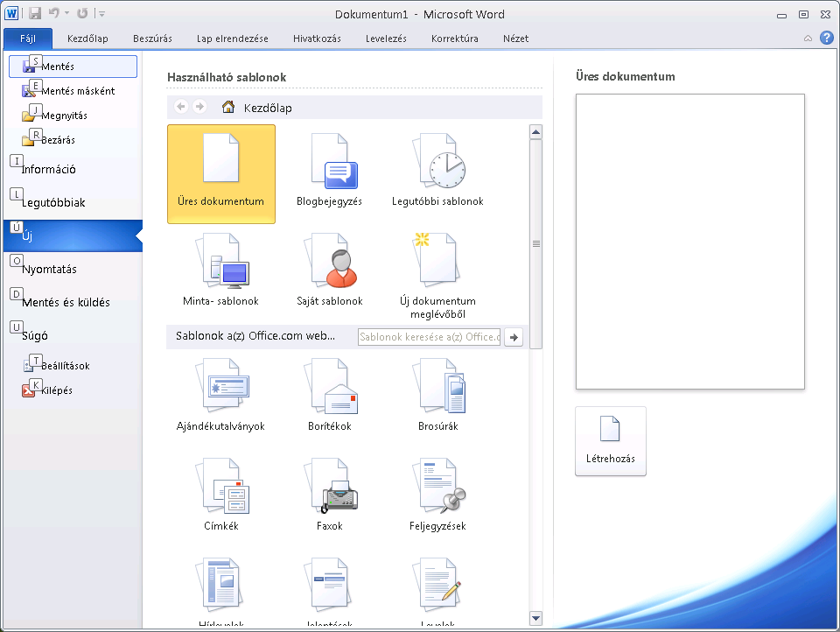Open Word Help question mark icon
This screenshot has height=632, width=840.
827,38
